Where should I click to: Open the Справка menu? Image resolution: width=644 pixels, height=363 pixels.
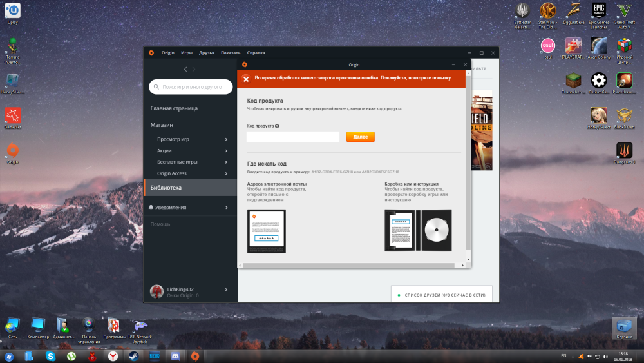256,53
